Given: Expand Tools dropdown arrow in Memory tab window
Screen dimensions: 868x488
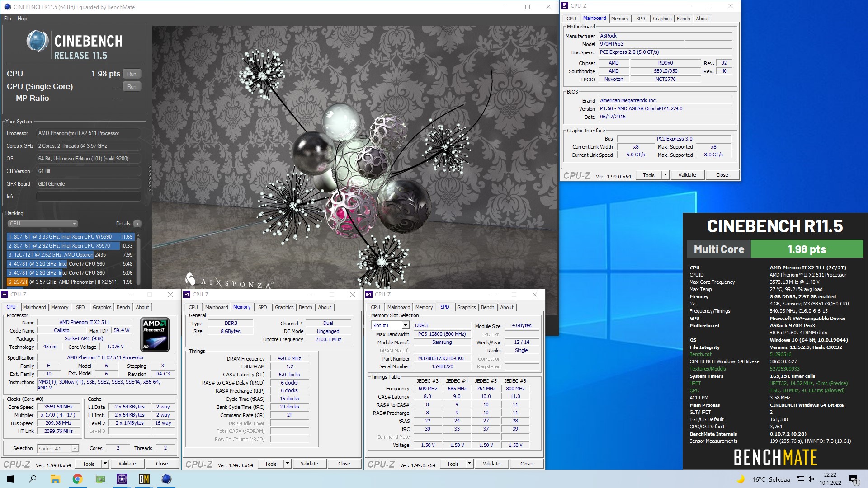Looking at the screenshot, I should click(x=287, y=464).
